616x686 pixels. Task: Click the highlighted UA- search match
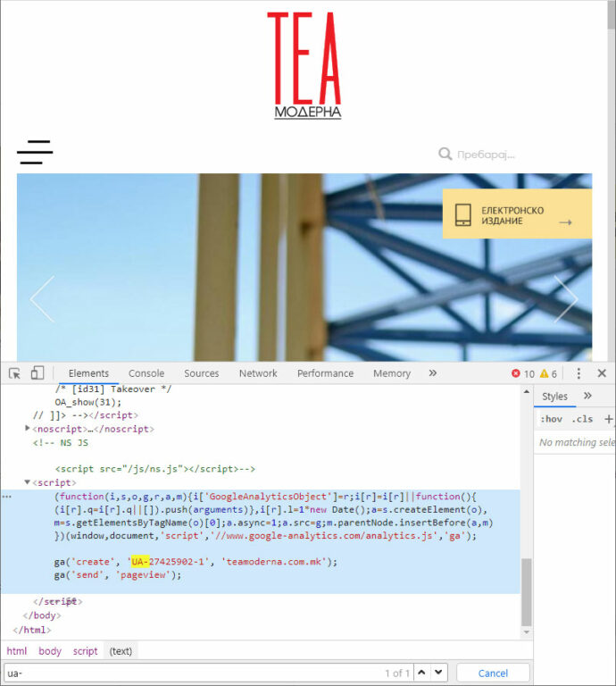point(140,561)
